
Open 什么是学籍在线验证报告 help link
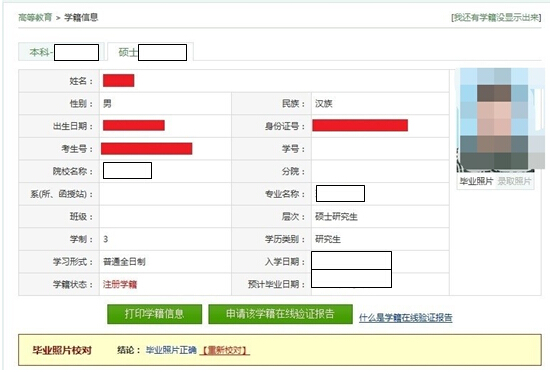click(405, 318)
